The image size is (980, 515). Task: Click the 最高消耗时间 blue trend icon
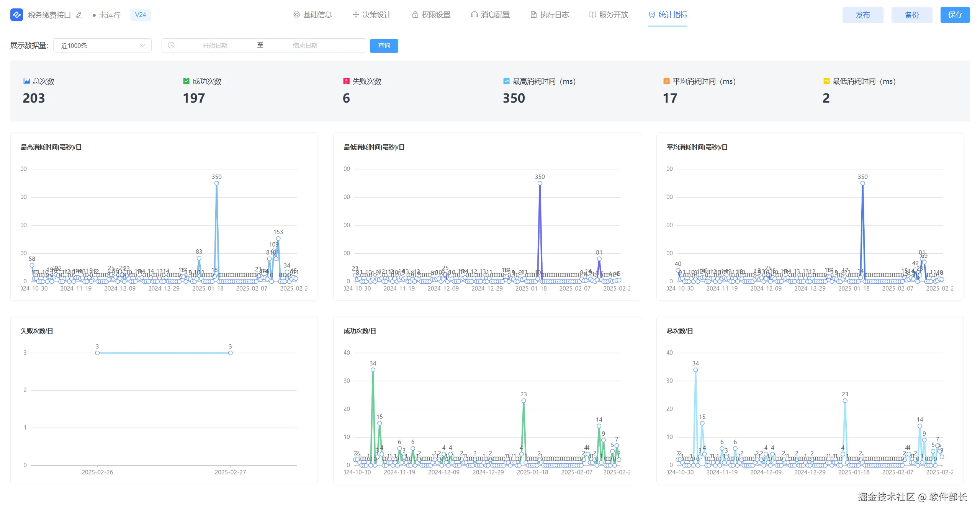[506, 81]
